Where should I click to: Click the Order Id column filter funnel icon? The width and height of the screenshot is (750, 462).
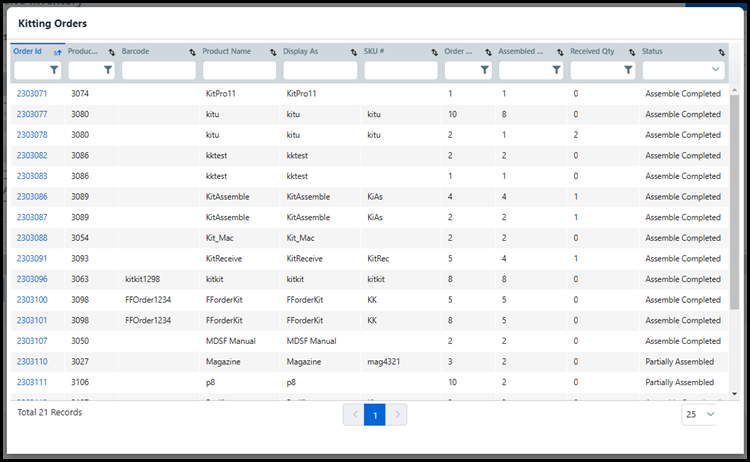(x=54, y=70)
